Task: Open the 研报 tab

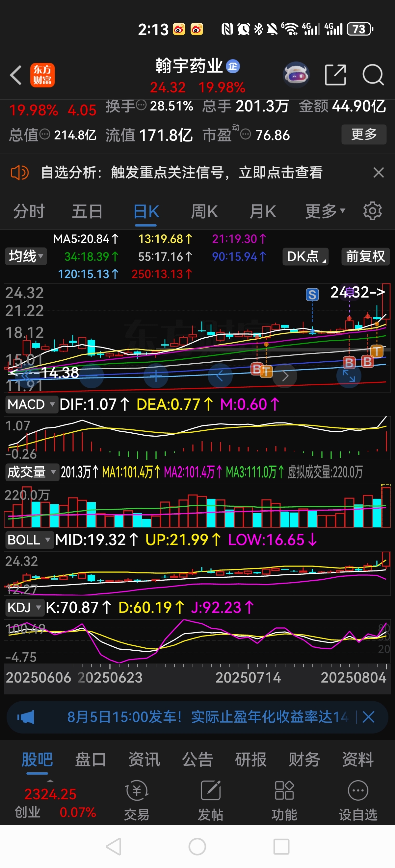Action: pyautogui.click(x=250, y=759)
